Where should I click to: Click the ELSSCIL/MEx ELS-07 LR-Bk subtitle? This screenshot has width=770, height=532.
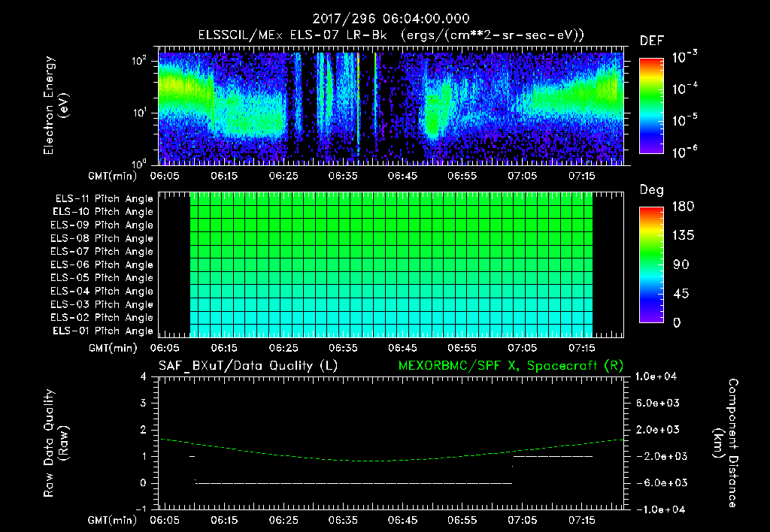[x=293, y=35]
